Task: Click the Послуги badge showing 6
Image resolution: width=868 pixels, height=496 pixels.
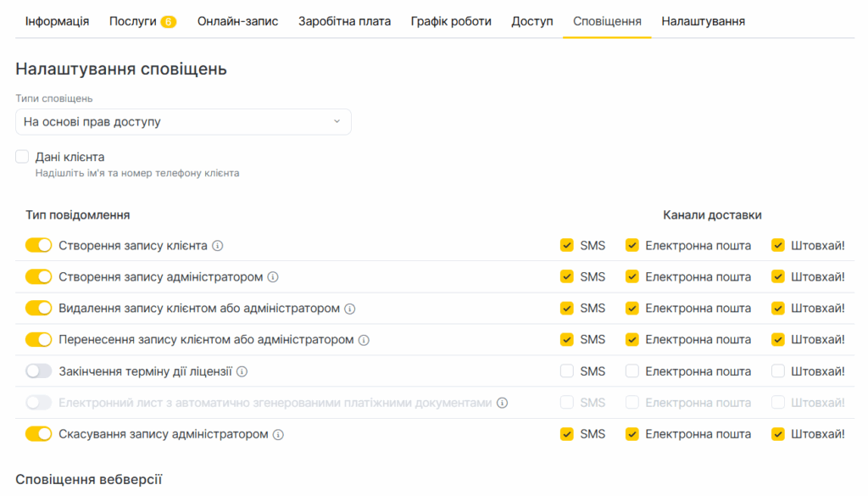Action: click(168, 22)
